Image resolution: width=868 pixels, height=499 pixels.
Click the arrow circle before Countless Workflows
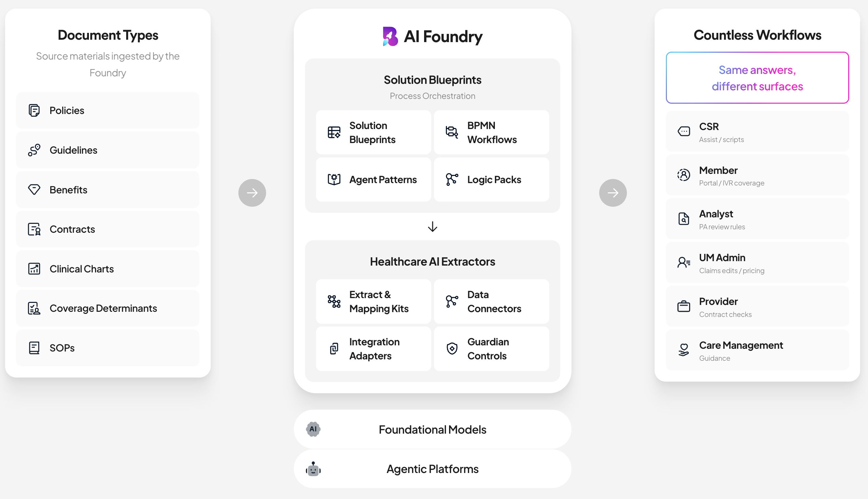(613, 193)
